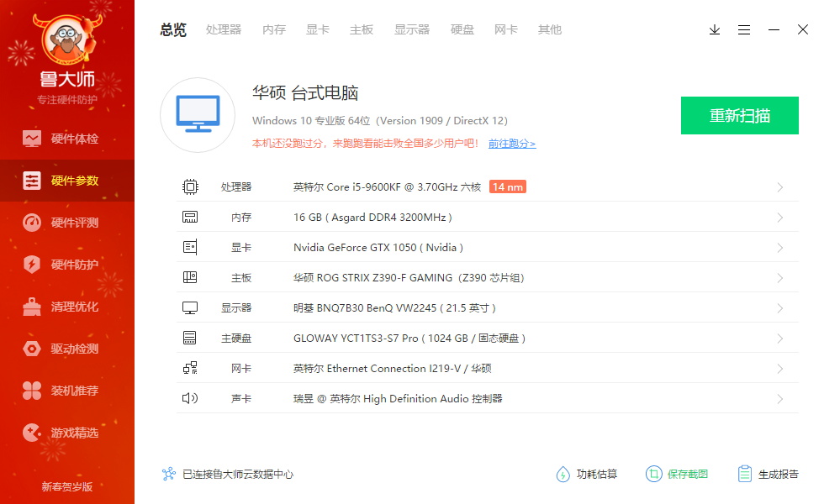Click 英特尔 Core i5-9600KF processor text
This screenshot has width=824, height=504.
click(388, 186)
